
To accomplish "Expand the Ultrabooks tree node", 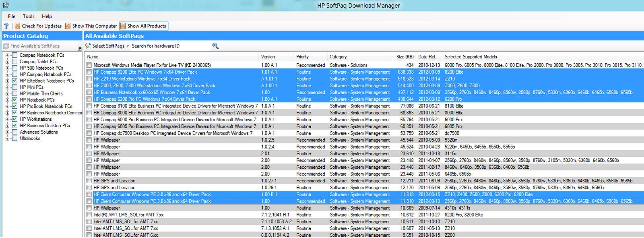I will 7,139.
